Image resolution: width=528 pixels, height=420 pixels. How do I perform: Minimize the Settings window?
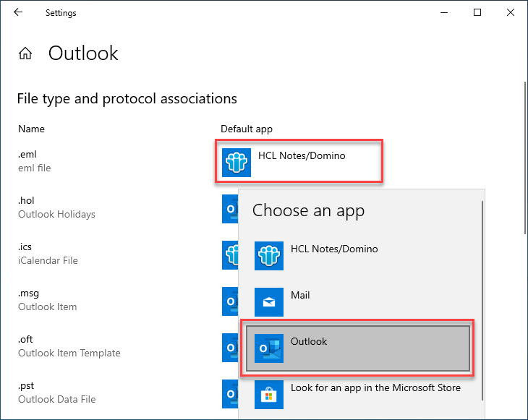click(444, 12)
